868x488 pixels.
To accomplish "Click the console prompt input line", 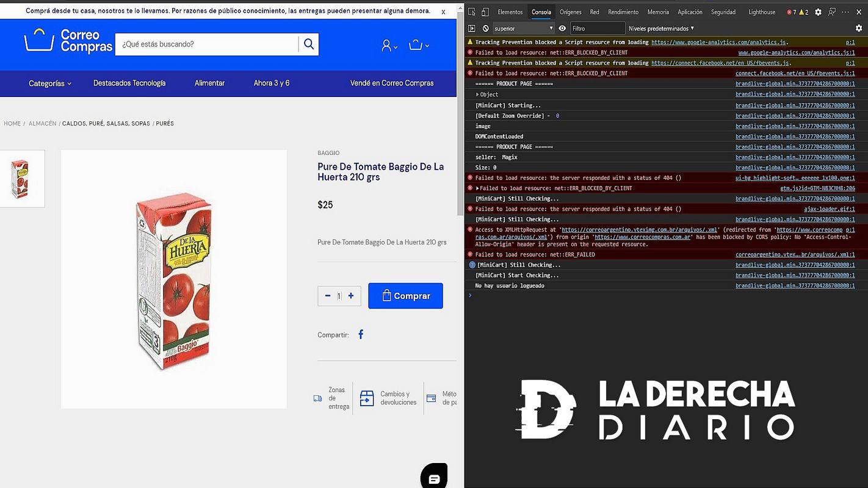I will click(x=665, y=296).
